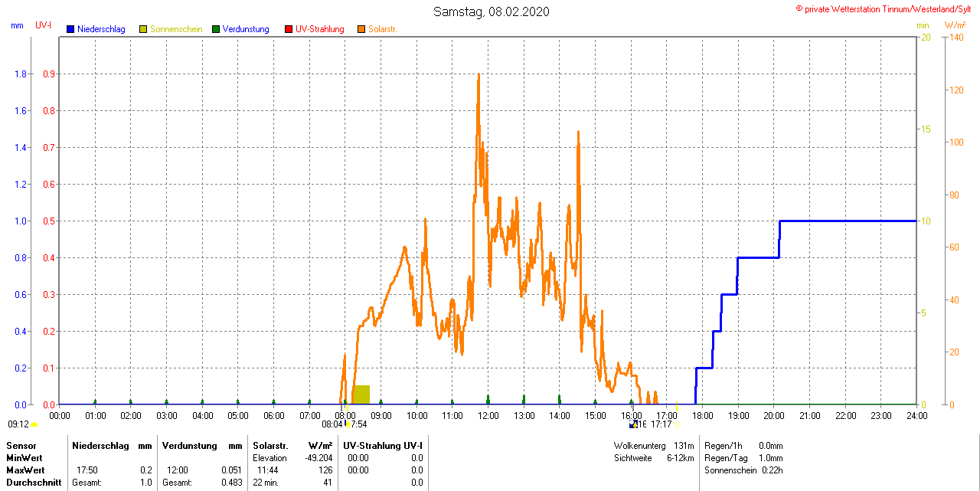Click the yellow sunshine bar near 08:30
Screen dimensions: 980x491
(x=361, y=394)
